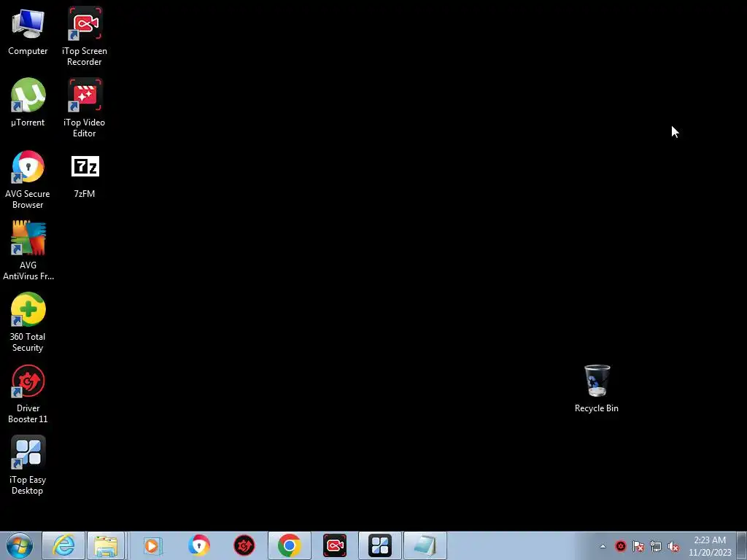Open the network status tray icon
This screenshot has height=560, width=747.
click(656, 546)
